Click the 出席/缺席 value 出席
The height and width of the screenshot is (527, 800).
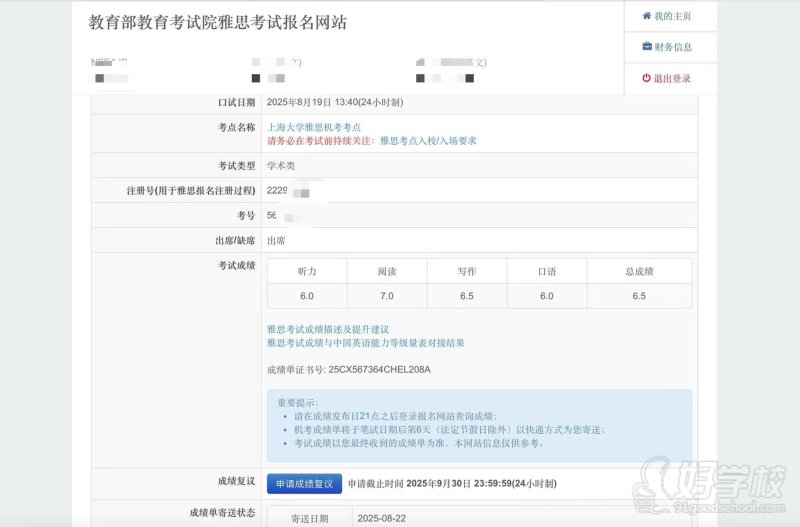click(x=276, y=240)
